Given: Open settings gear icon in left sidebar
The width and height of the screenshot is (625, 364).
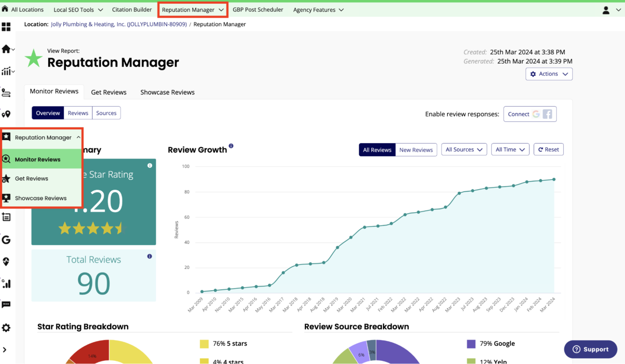Looking at the screenshot, I should click(6, 328).
